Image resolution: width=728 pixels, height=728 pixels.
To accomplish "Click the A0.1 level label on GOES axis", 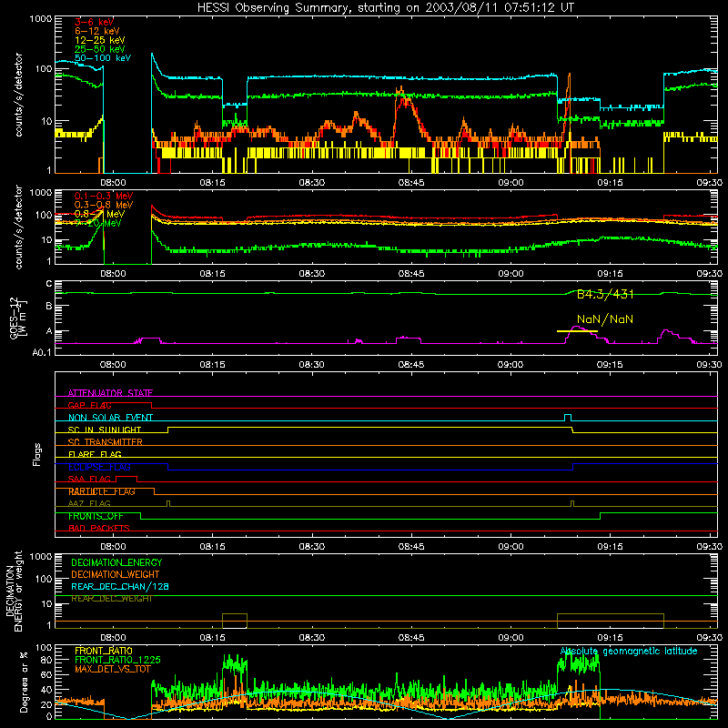I will (42, 352).
